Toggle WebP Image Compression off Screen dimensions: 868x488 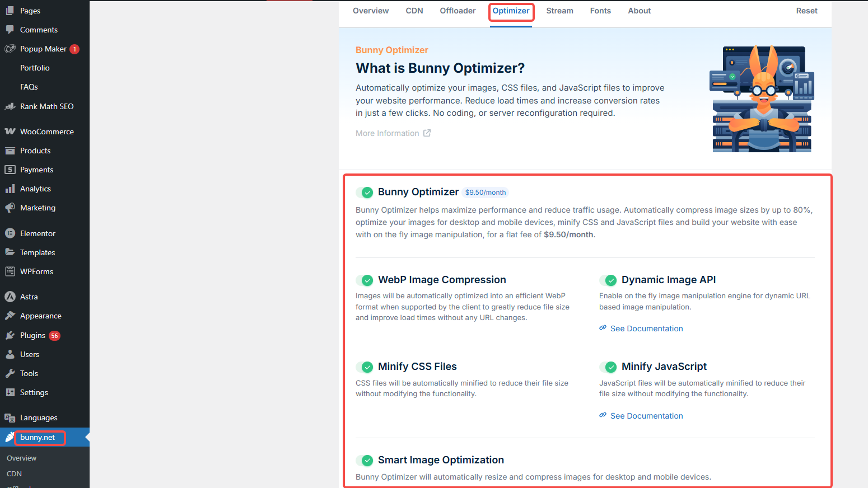point(365,280)
